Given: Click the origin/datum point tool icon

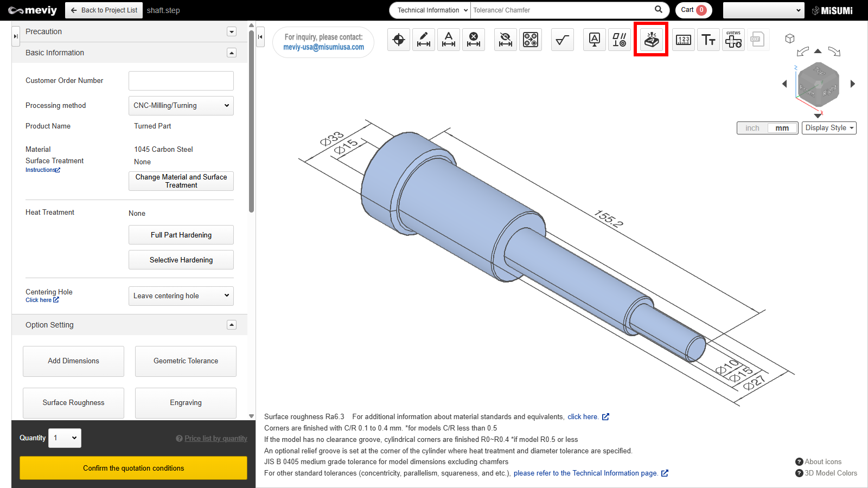Looking at the screenshot, I should pos(399,40).
